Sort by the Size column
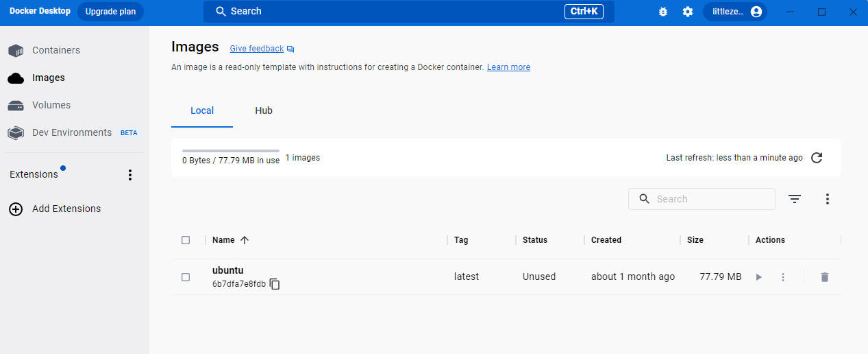Screen dimensions: 868x354 click(x=695, y=240)
